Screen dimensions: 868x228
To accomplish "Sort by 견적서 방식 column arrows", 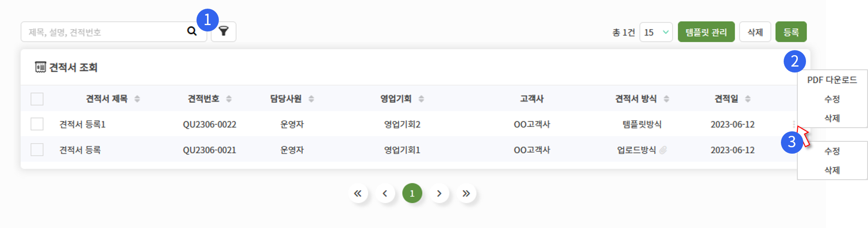I will coord(666,99).
